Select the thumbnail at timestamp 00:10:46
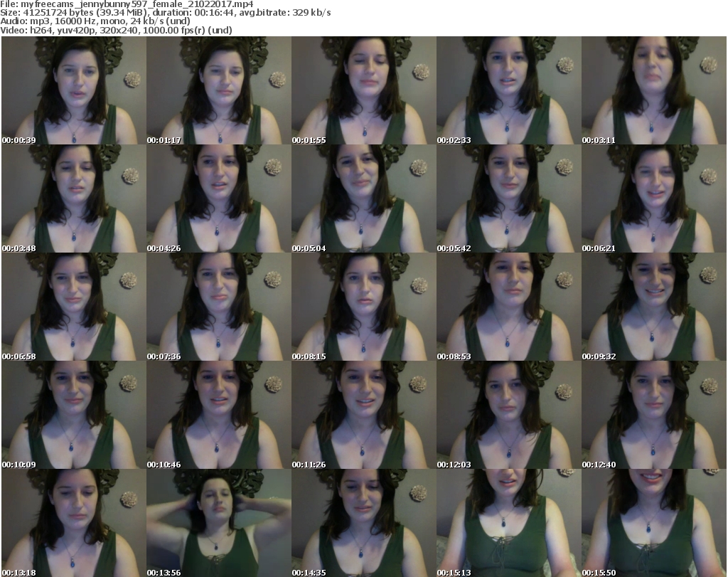 (x=219, y=415)
